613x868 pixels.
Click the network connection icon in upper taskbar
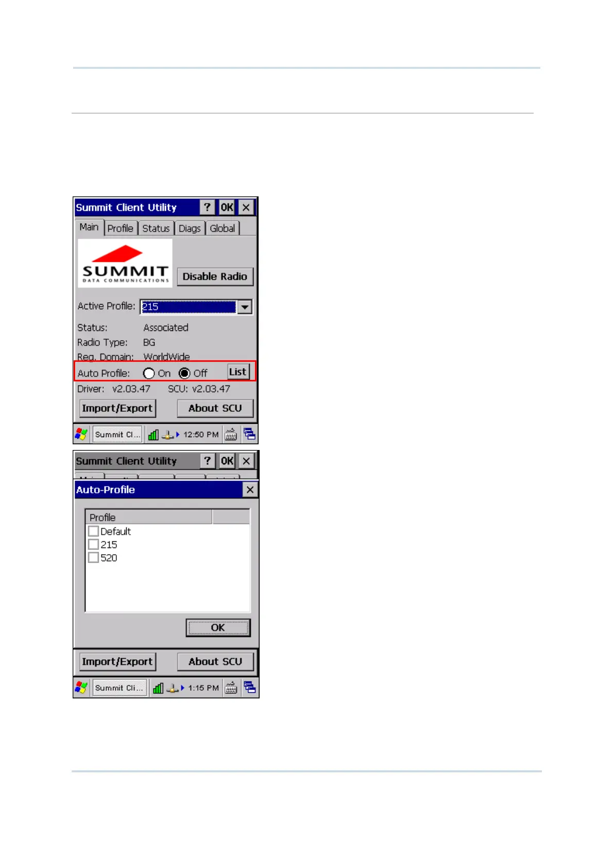click(168, 435)
